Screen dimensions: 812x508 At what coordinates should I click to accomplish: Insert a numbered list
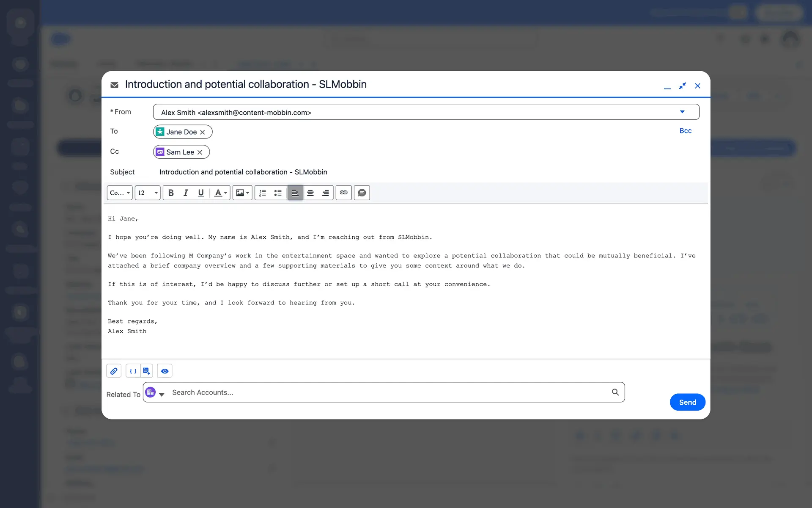(x=263, y=193)
